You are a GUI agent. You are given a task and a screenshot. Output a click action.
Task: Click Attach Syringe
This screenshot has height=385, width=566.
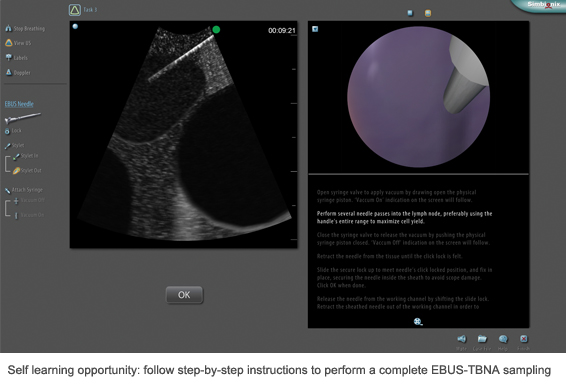(x=23, y=190)
